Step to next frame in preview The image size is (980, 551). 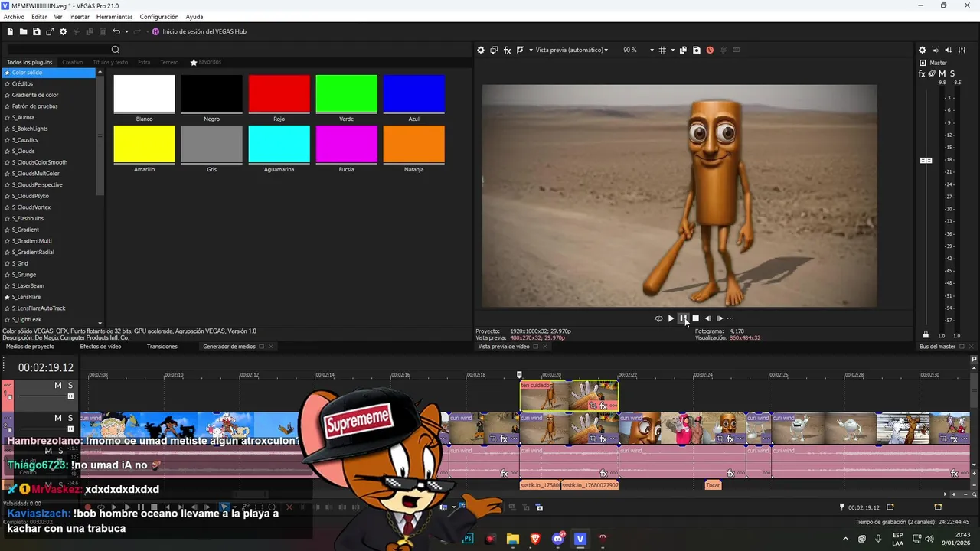tap(720, 318)
